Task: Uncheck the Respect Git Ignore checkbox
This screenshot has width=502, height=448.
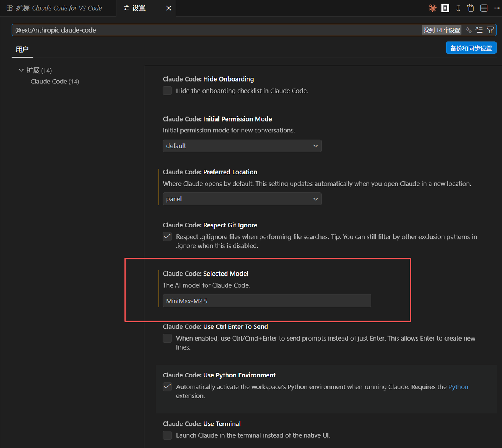Action: (167, 236)
